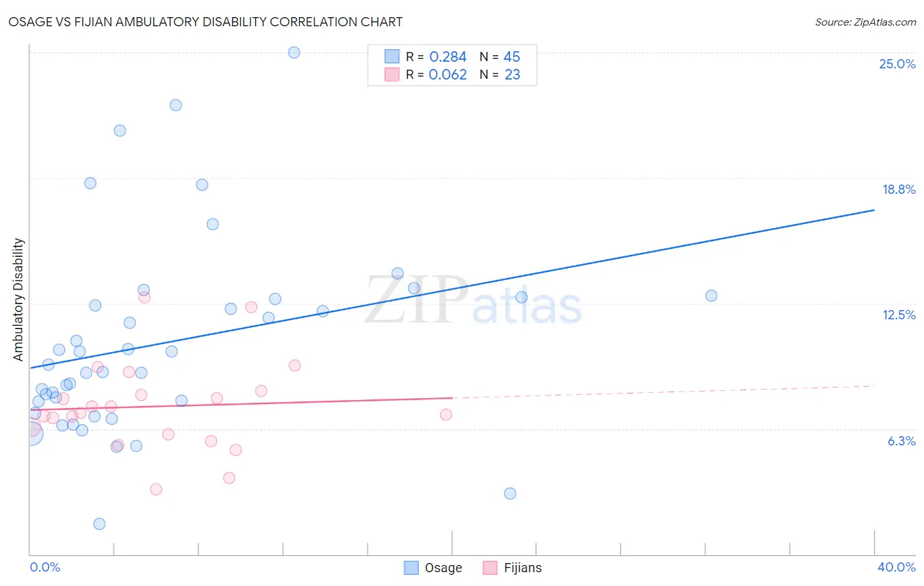Click the Osage blue legend swatch at bottom
924x586 pixels.
coord(411,568)
